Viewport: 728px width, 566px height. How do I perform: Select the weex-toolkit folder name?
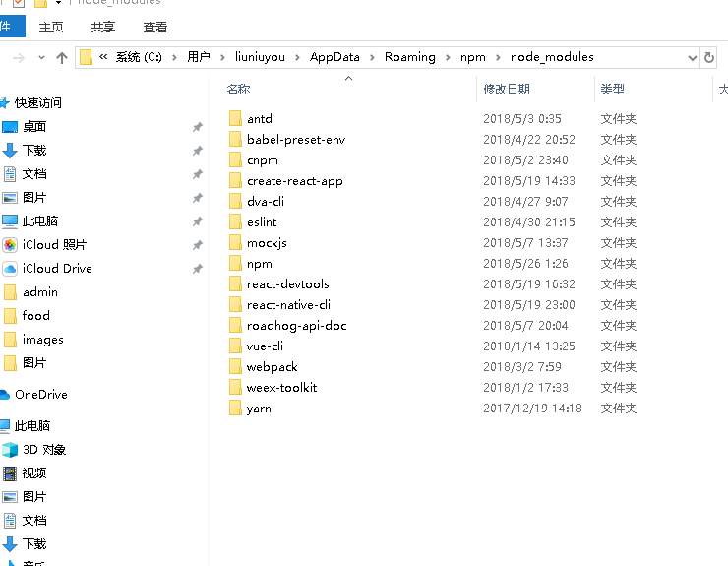(x=281, y=387)
